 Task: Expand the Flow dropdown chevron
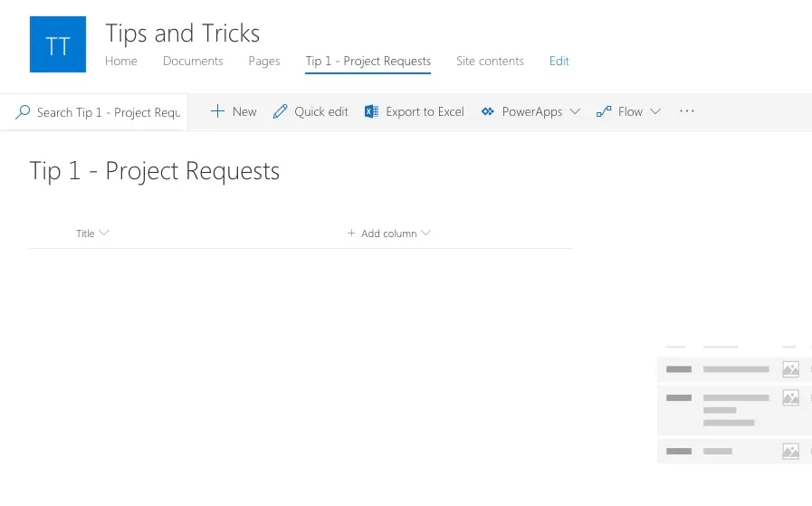655,111
